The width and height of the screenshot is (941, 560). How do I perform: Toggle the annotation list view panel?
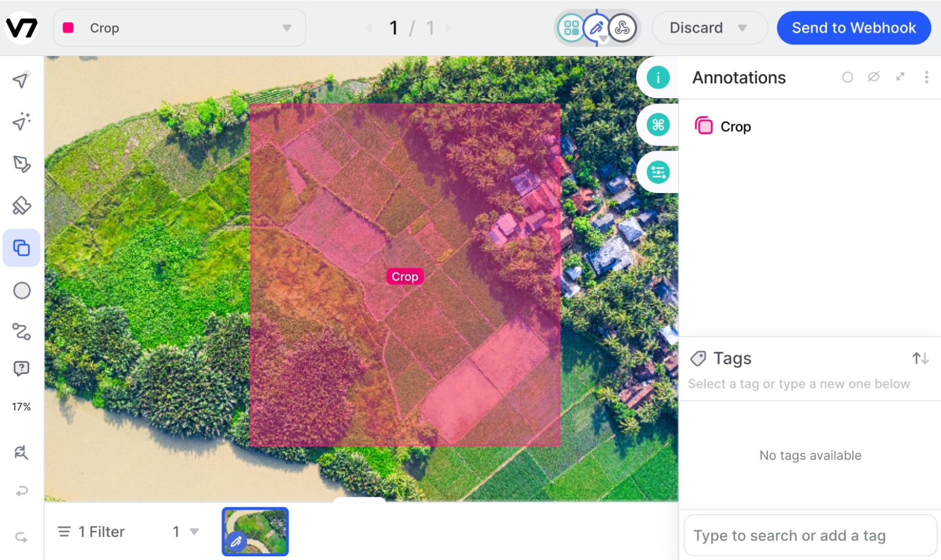901,77
